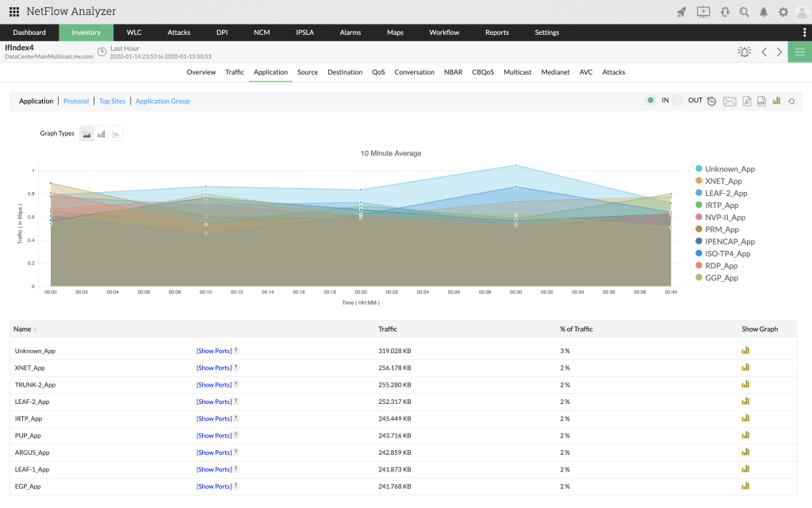812x508 pixels.
Task: Select the OUT traffic radio button
Action: (676, 101)
